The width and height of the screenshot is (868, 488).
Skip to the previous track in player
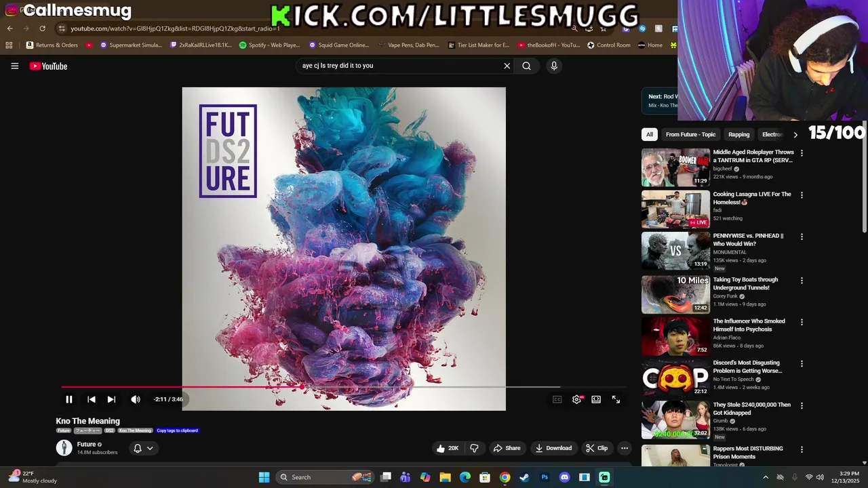coord(92,399)
